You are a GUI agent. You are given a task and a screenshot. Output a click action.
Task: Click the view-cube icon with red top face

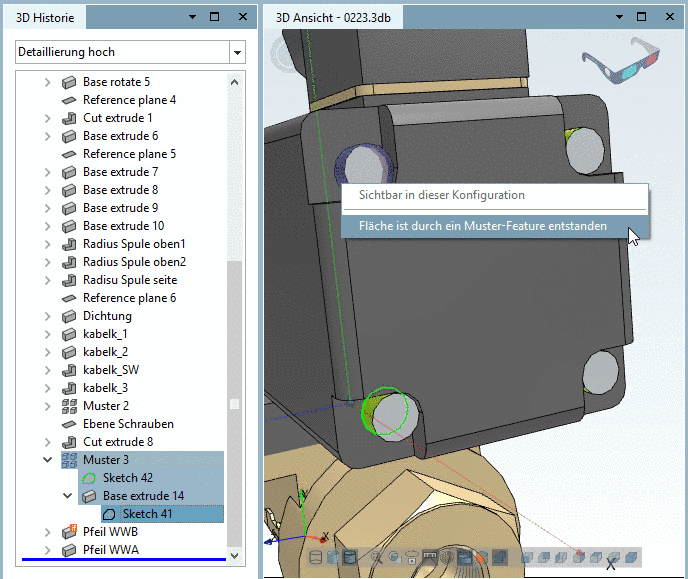579,556
